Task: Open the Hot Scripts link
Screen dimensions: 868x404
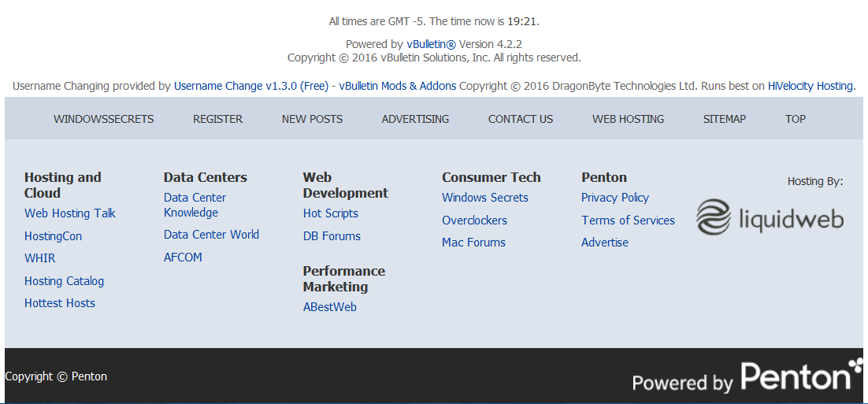Action: click(330, 213)
